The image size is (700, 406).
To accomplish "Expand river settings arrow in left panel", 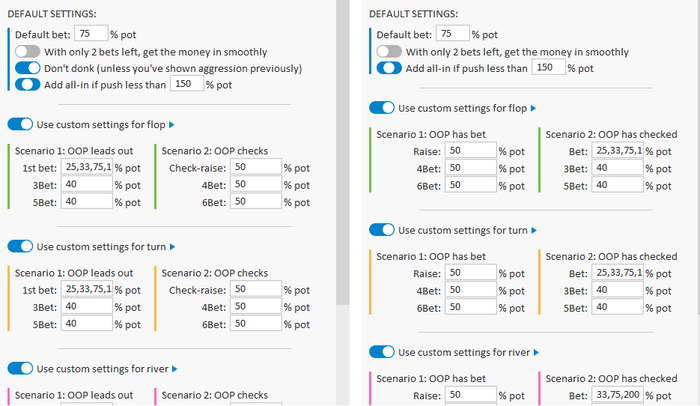I will click(174, 368).
